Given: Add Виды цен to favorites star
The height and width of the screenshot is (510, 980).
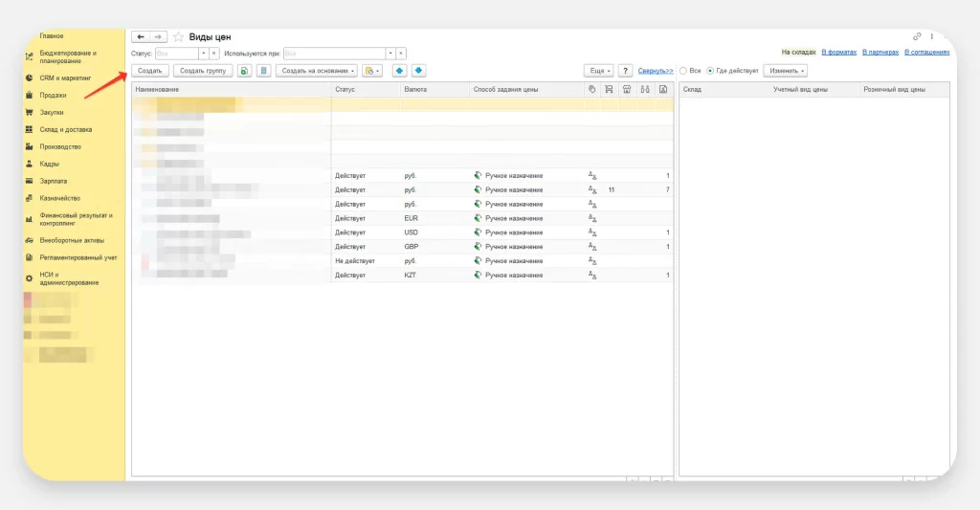Looking at the screenshot, I should (x=178, y=36).
